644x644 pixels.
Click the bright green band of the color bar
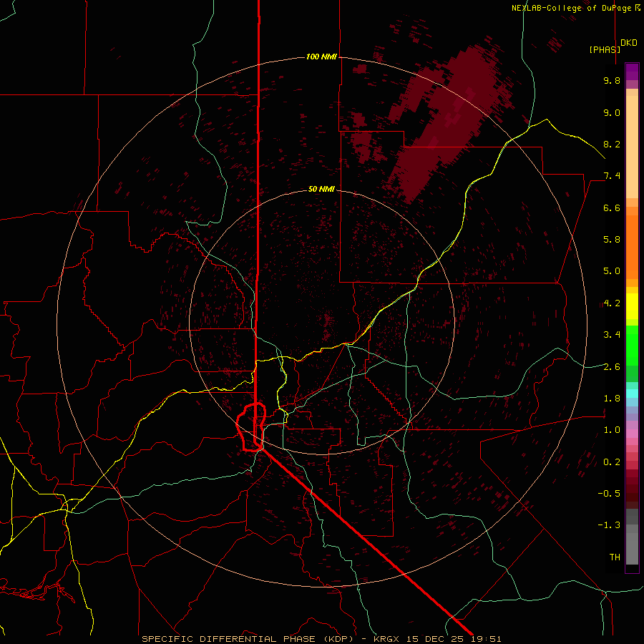[632, 346]
